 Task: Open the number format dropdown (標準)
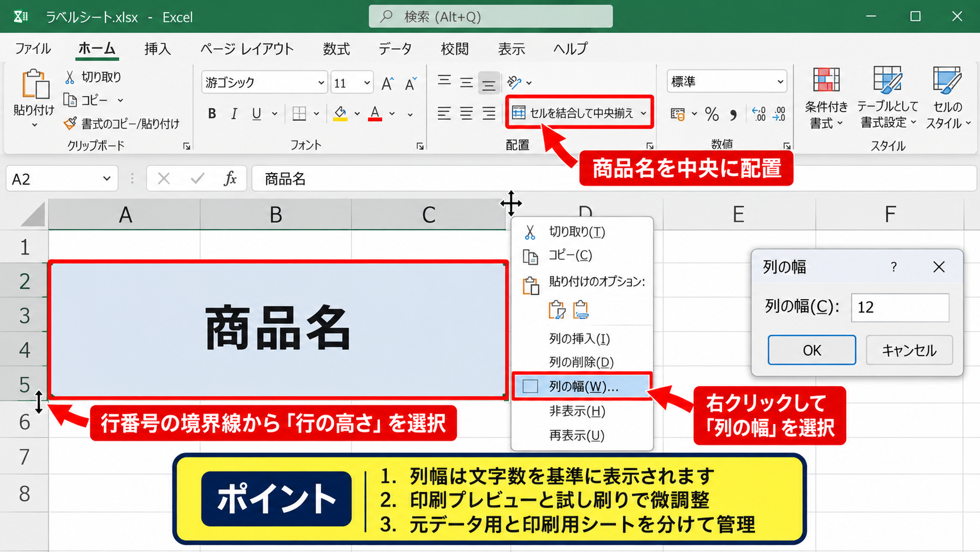click(780, 82)
